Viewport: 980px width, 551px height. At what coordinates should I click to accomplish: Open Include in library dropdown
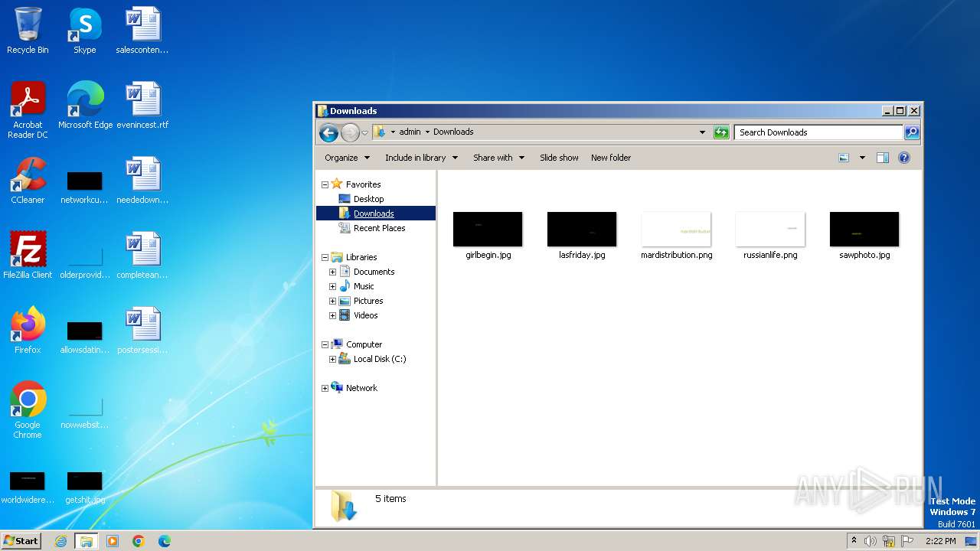(421, 158)
